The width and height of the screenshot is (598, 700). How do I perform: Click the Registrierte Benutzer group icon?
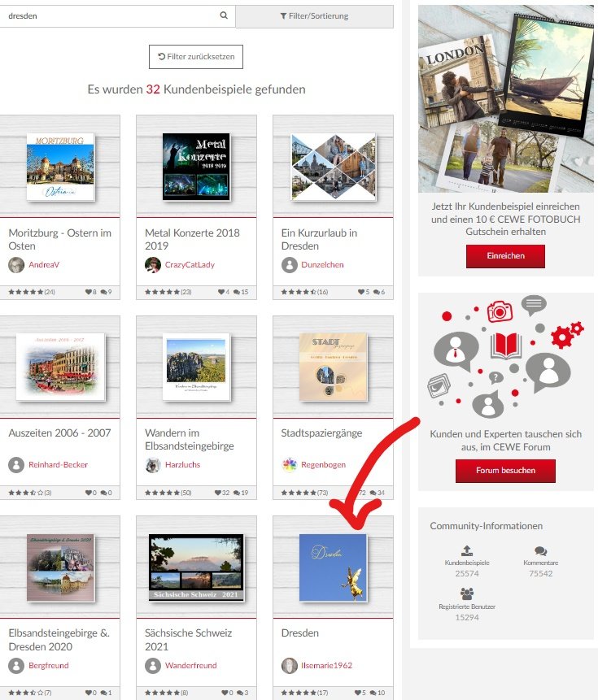[x=467, y=593]
